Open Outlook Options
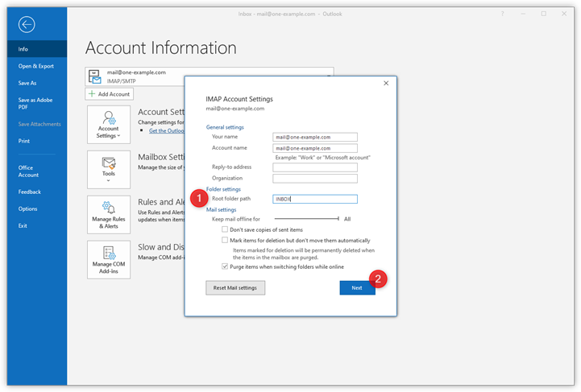 [x=27, y=208]
